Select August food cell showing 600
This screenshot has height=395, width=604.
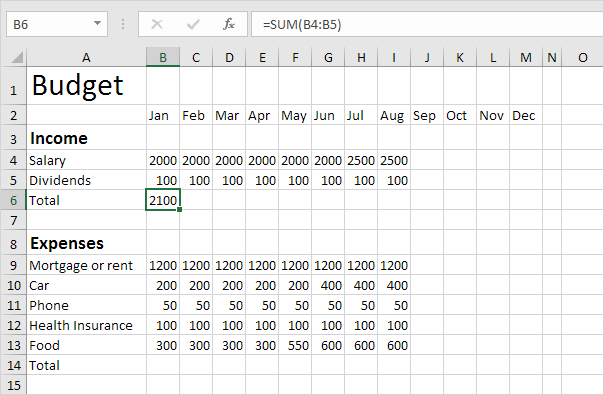point(394,345)
